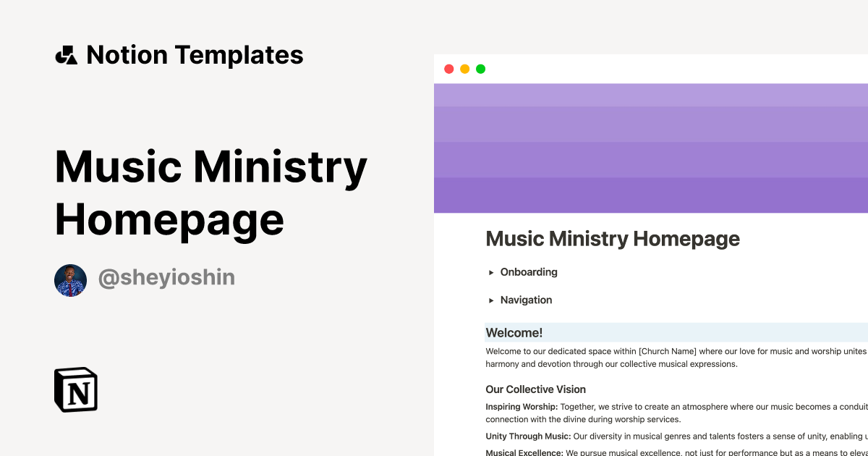Click the black Notion "N" cube logo

pyautogui.click(x=75, y=391)
